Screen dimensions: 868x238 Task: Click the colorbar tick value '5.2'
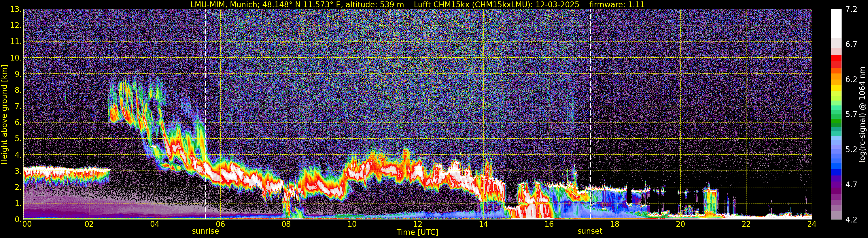851,149
